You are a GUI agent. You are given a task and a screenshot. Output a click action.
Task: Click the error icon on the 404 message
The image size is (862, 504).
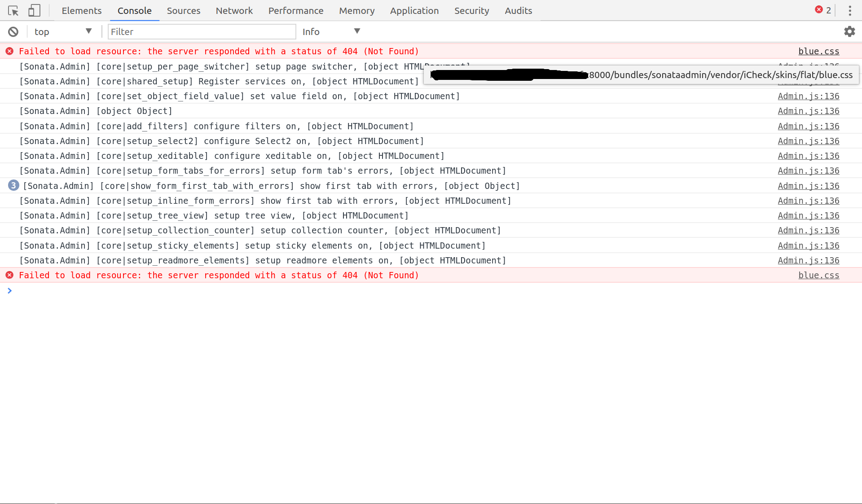coord(9,51)
